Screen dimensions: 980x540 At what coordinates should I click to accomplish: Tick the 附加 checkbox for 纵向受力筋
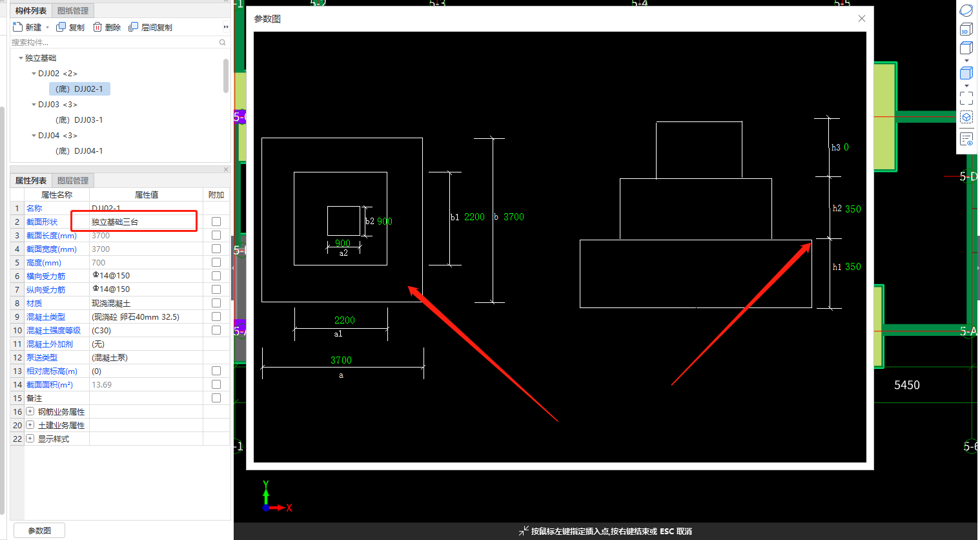(x=216, y=289)
